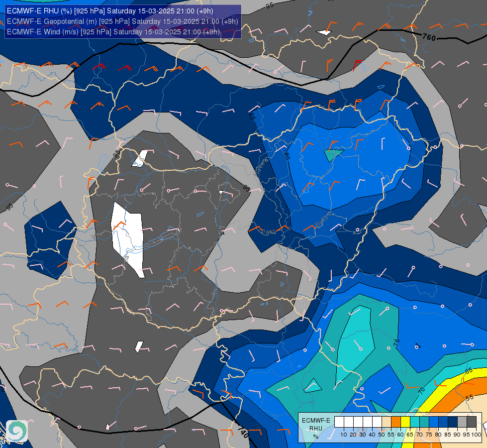Click the 'Pest' county label on the map
This screenshot has width=487, height=448.
(268, 232)
